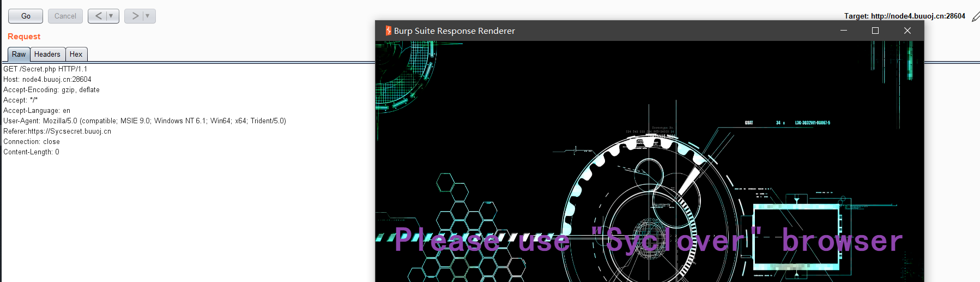
Task: Open the back-history dropdown arrow
Action: click(112, 16)
